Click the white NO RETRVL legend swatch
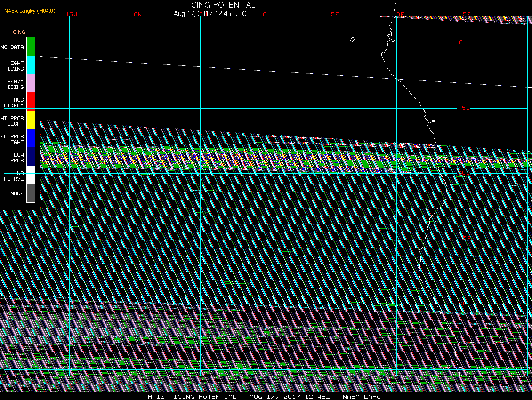The image size is (532, 400). tap(31, 175)
